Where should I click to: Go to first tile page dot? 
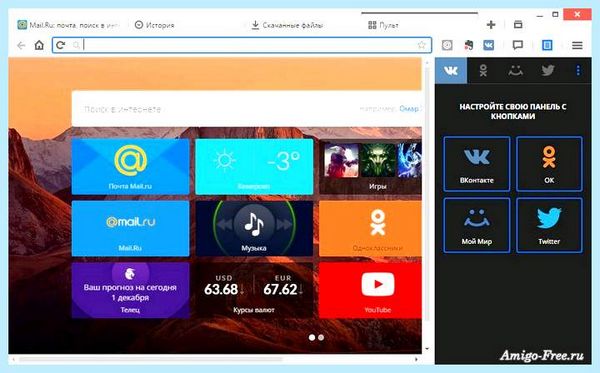pyautogui.click(x=312, y=337)
